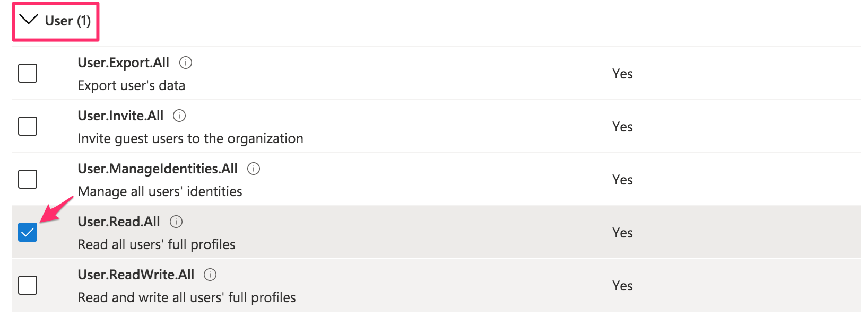Click the User.ReadWrite.All permission name
Viewport: 868px width, 317px height.
click(136, 275)
